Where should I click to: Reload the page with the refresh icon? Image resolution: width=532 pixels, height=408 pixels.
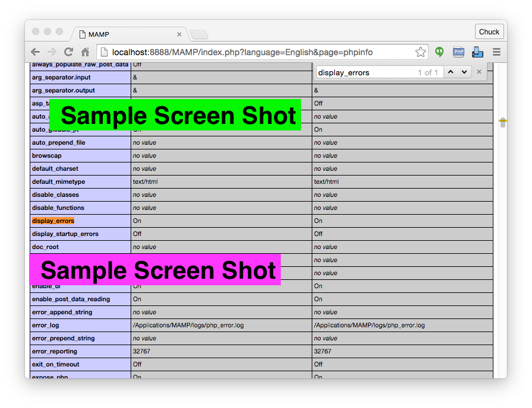pyautogui.click(x=68, y=52)
